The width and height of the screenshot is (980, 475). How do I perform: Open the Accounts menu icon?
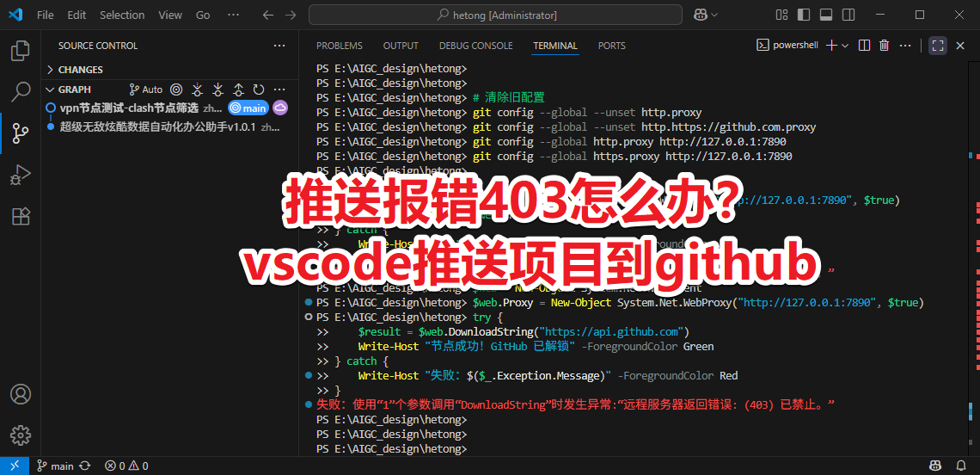[21, 394]
